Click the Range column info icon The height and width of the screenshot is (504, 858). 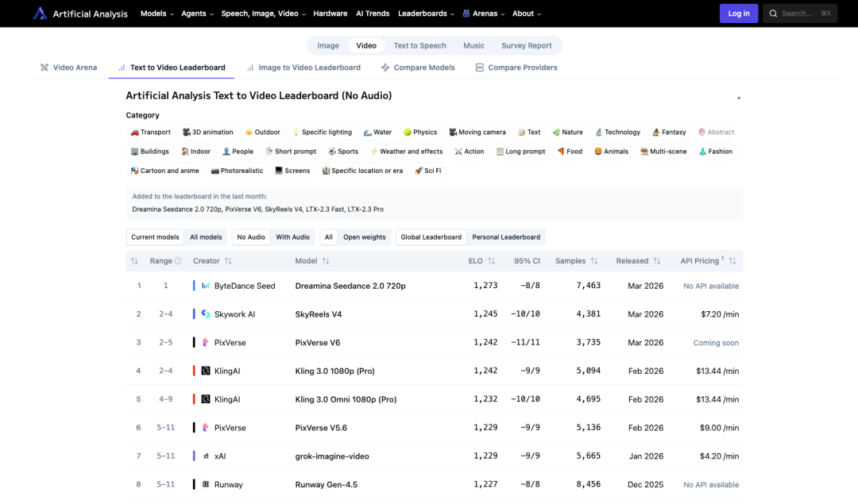tap(178, 261)
